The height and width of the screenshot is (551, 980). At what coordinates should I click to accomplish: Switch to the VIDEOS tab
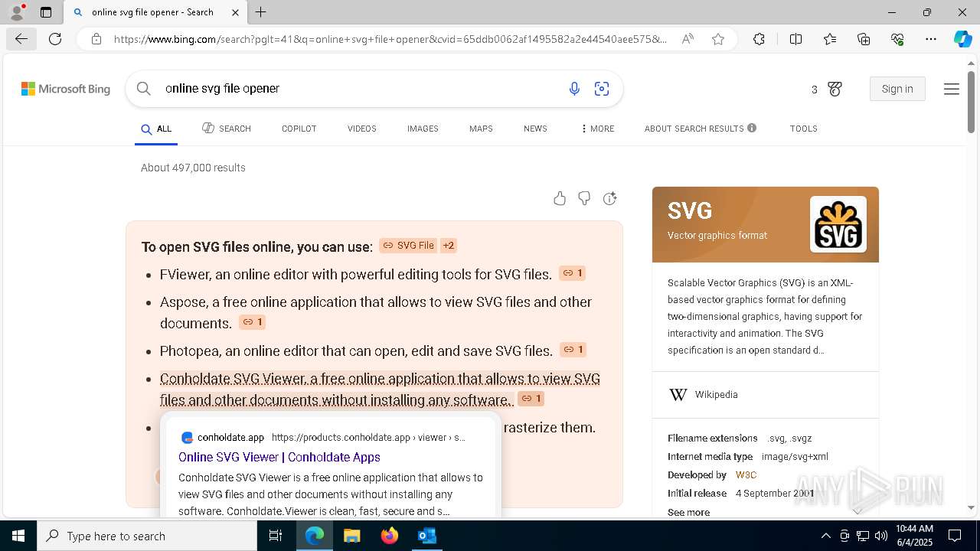pos(362,129)
